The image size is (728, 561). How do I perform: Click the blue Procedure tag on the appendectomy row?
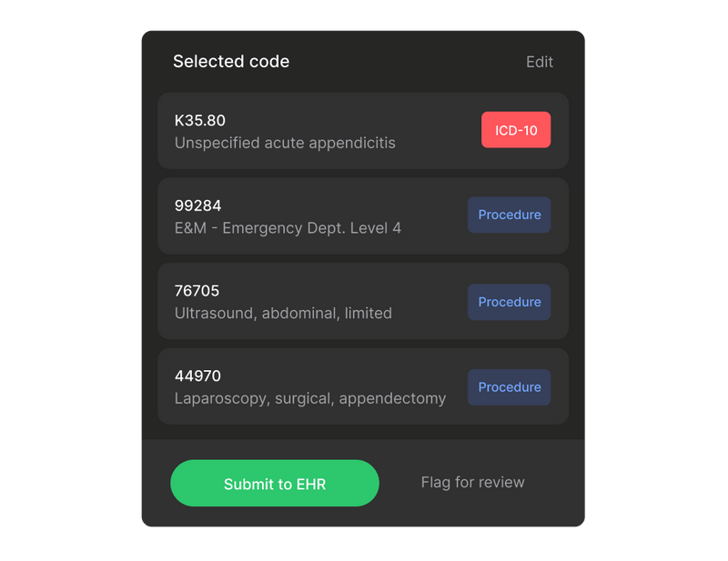tap(509, 387)
